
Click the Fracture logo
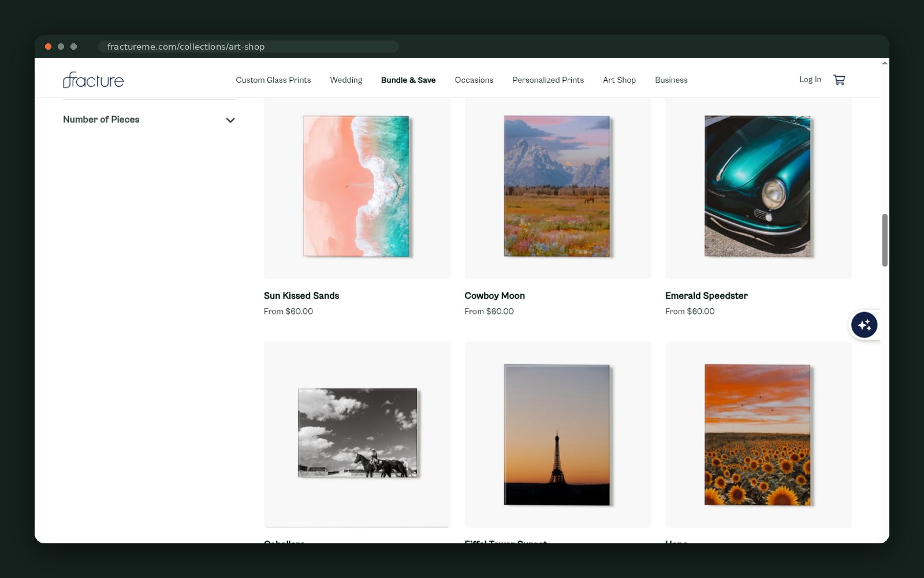[93, 80]
